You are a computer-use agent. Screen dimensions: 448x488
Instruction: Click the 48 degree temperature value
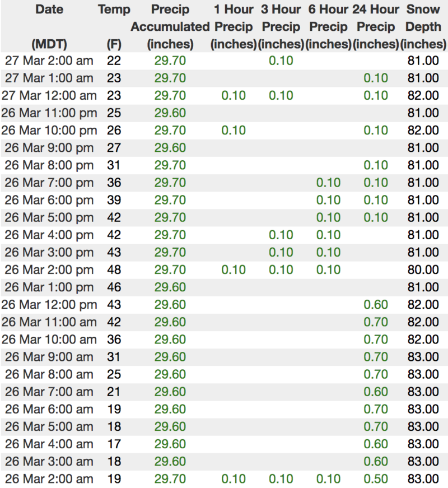point(114,269)
